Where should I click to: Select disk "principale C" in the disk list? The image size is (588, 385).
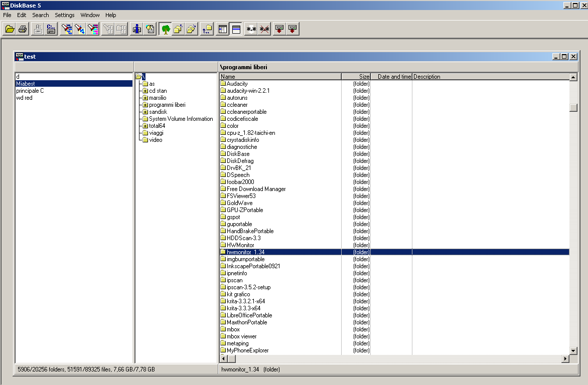tap(74, 91)
